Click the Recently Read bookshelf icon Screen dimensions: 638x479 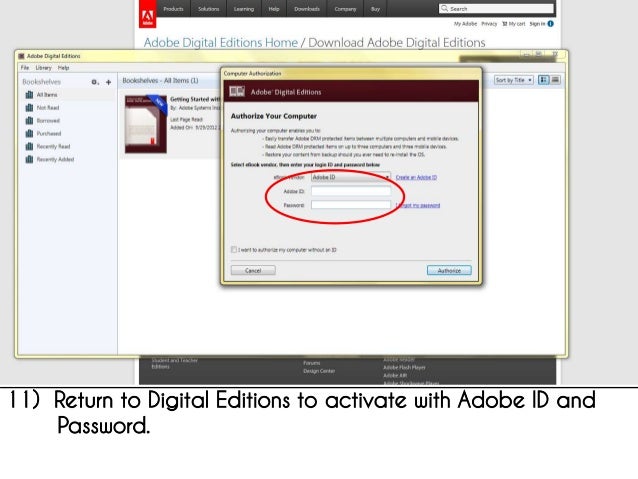[x=29, y=147]
